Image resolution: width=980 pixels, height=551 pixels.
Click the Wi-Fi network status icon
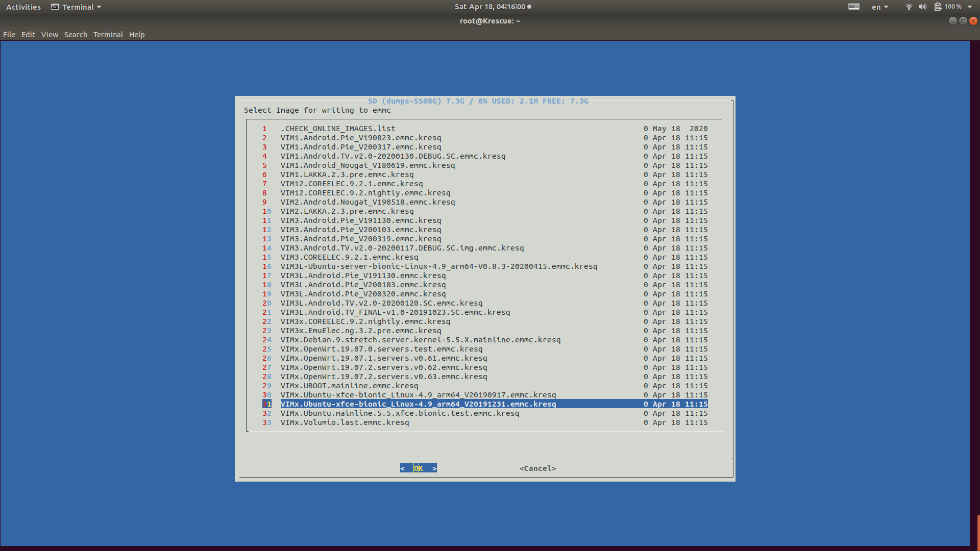point(909,7)
